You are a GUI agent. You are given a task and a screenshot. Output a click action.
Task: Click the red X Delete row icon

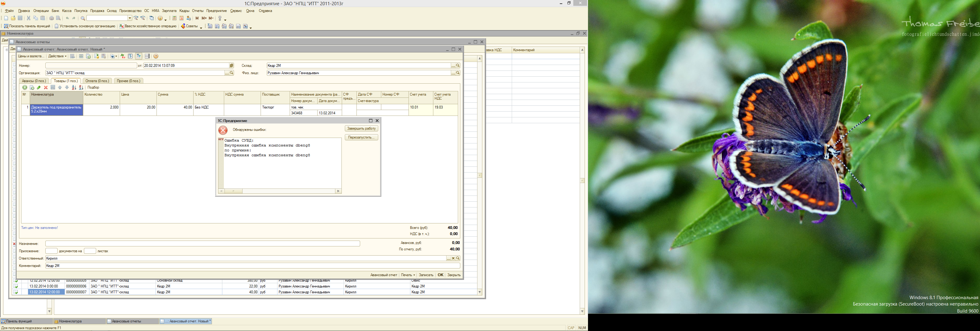pos(46,88)
